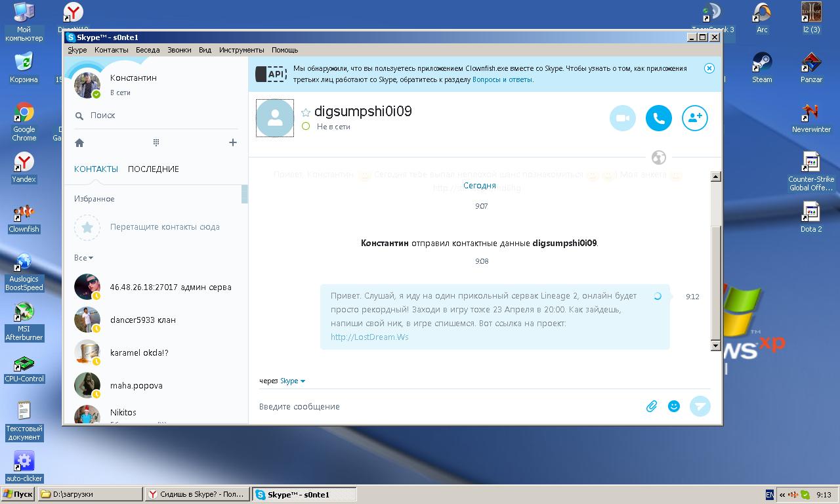The height and width of the screenshot is (504, 840).
Task: Start a video call with digsumpshi0i09
Action: click(x=622, y=118)
